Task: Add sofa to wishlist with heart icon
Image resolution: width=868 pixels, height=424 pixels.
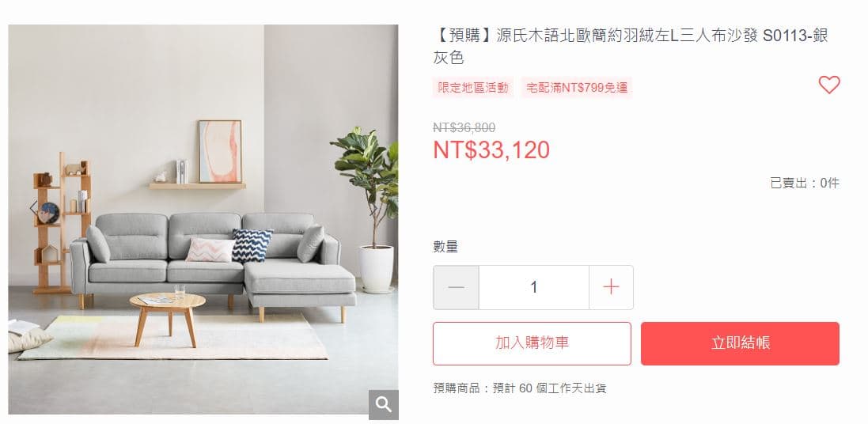Action: pos(828,85)
